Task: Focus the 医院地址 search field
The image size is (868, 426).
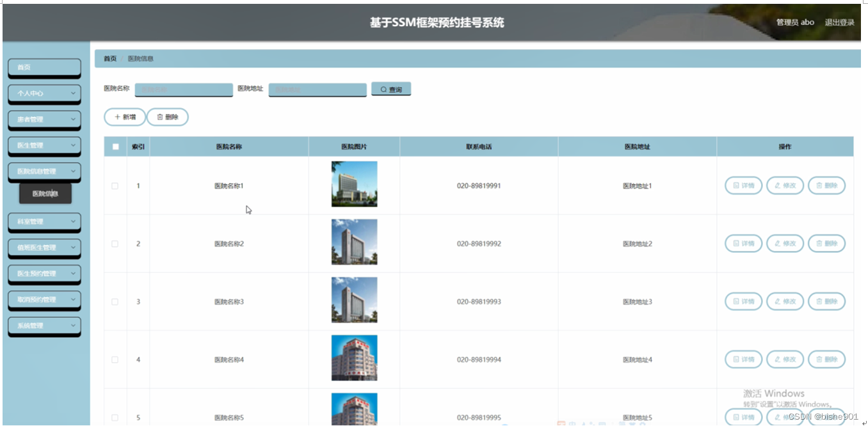Action: click(x=317, y=90)
